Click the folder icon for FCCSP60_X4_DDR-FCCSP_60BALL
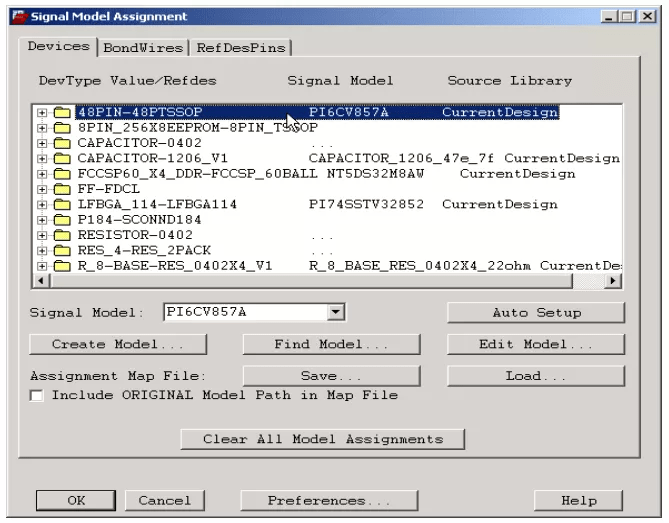 (62, 174)
